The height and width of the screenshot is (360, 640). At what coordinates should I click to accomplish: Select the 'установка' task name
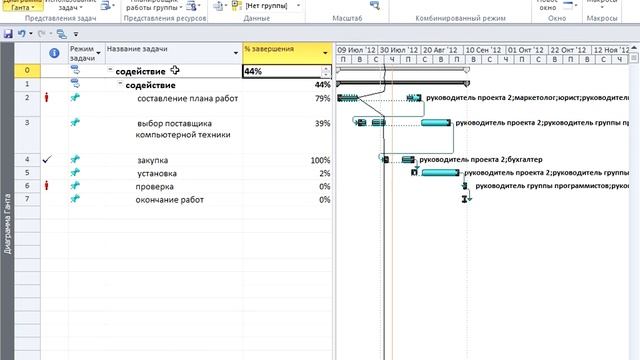pos(157,173)
